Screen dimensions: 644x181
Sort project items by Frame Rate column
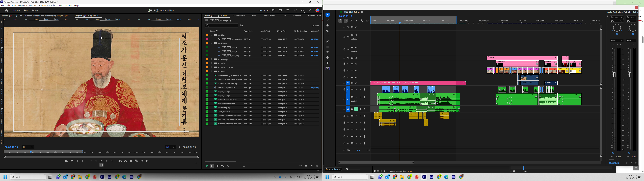[248, 31]
